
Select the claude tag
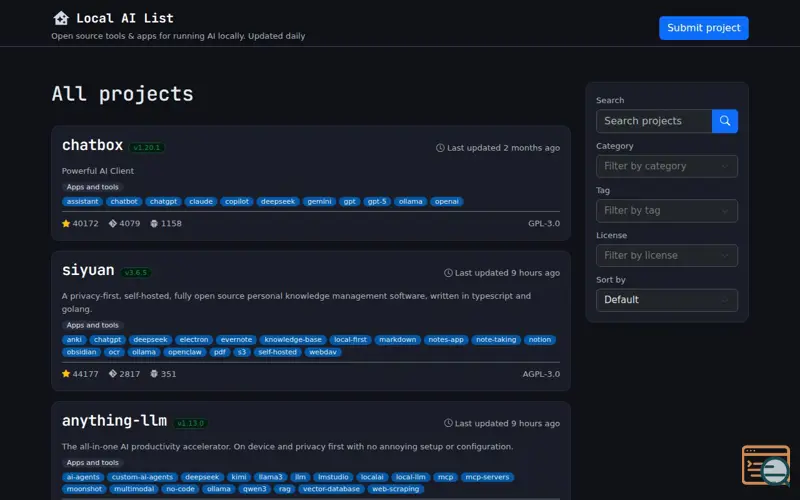201,202
